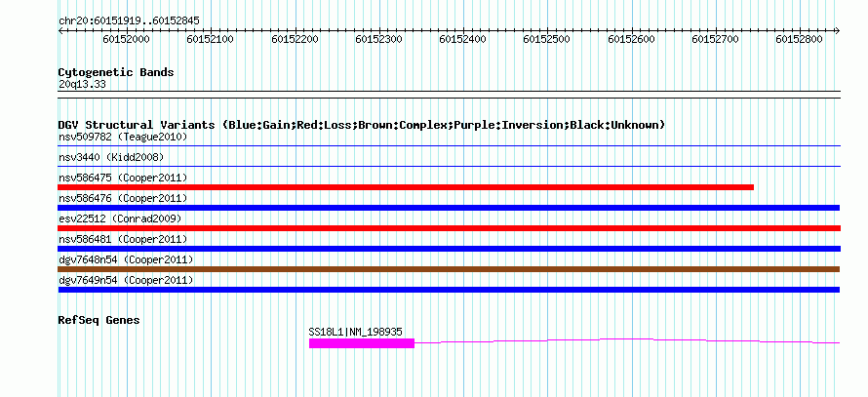Click the brown complex bar below dgv7648n54
868x397 pixels.
tap(449, 269)
